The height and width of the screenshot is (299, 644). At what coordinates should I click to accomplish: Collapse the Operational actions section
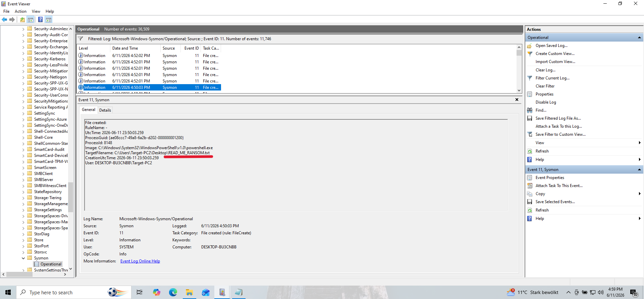(x=639, y=38)
